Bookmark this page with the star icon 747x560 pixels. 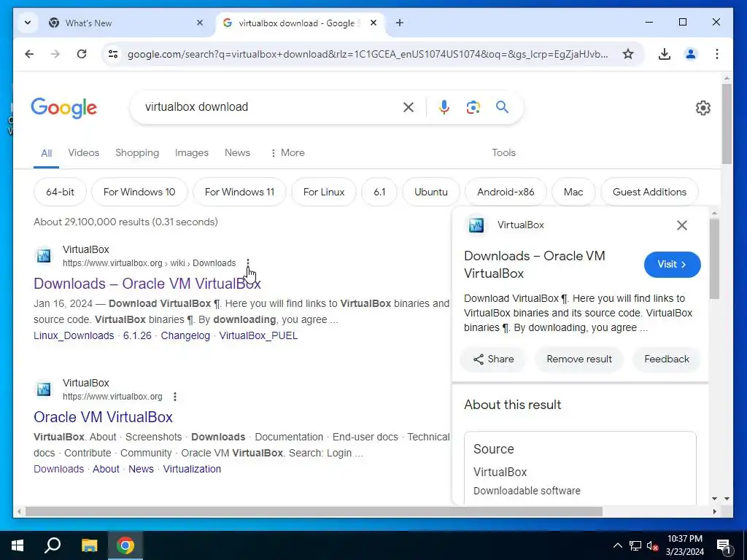point(628,54)
